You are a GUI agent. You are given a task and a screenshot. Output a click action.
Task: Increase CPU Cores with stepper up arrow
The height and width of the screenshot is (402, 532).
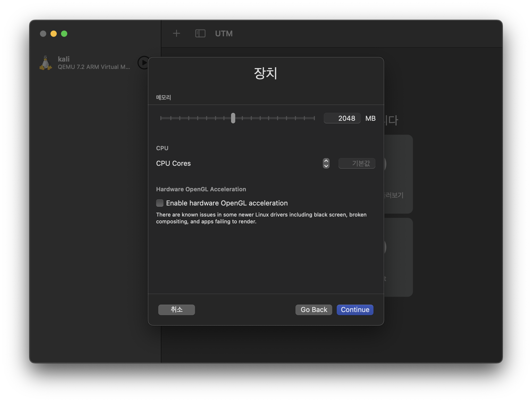[x=326, y=161]
